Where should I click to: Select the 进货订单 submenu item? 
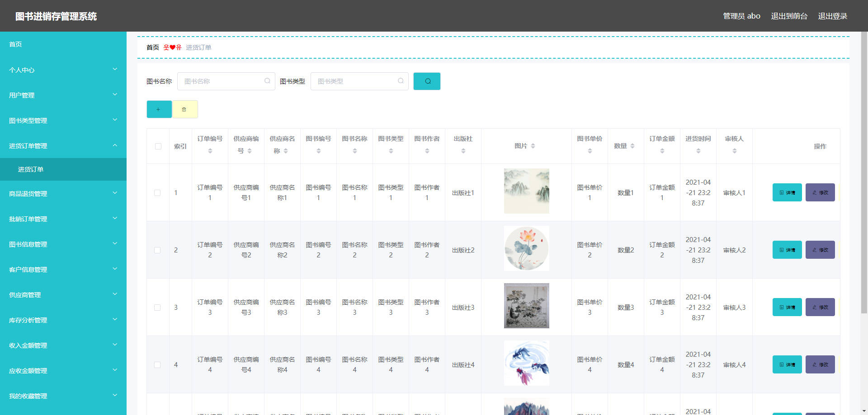[x=63, y=169]
